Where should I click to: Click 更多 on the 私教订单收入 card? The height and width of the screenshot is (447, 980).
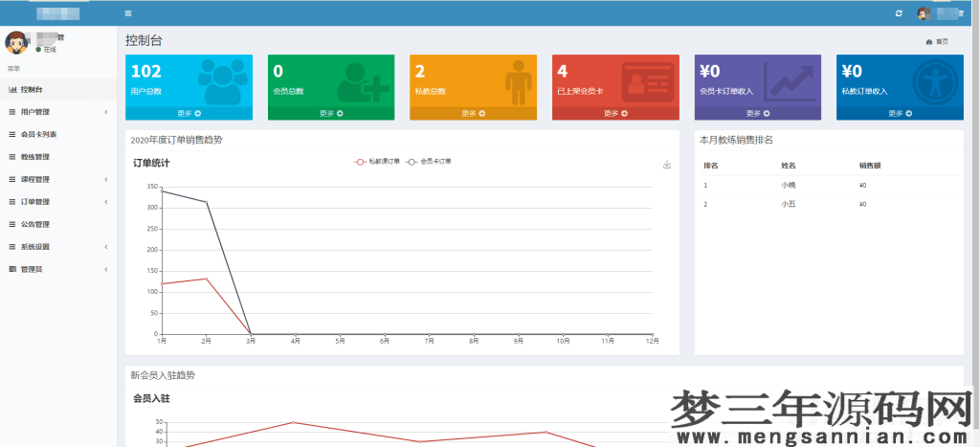(900, 113)
